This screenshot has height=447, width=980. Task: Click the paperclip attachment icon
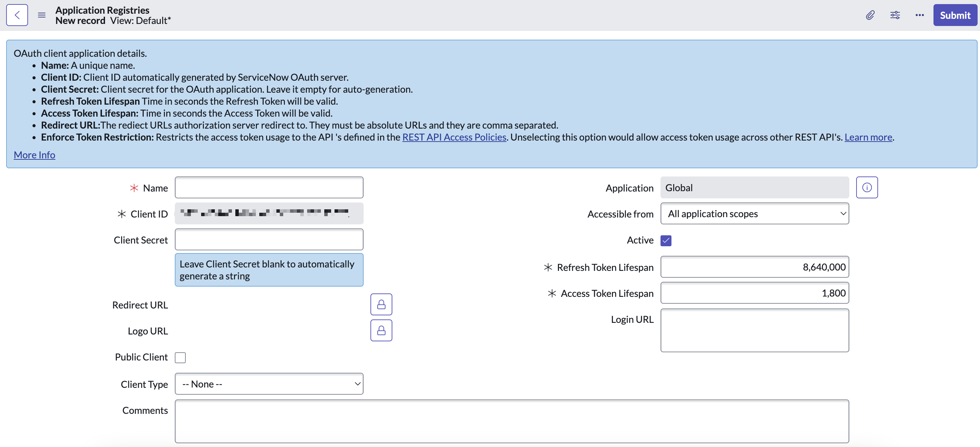coord(870,15)
